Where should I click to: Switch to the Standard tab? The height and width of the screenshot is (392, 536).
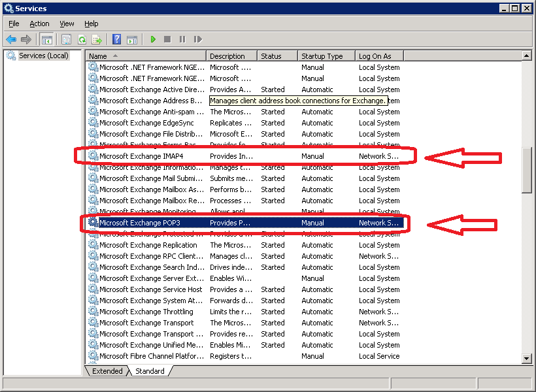point(150,371)
